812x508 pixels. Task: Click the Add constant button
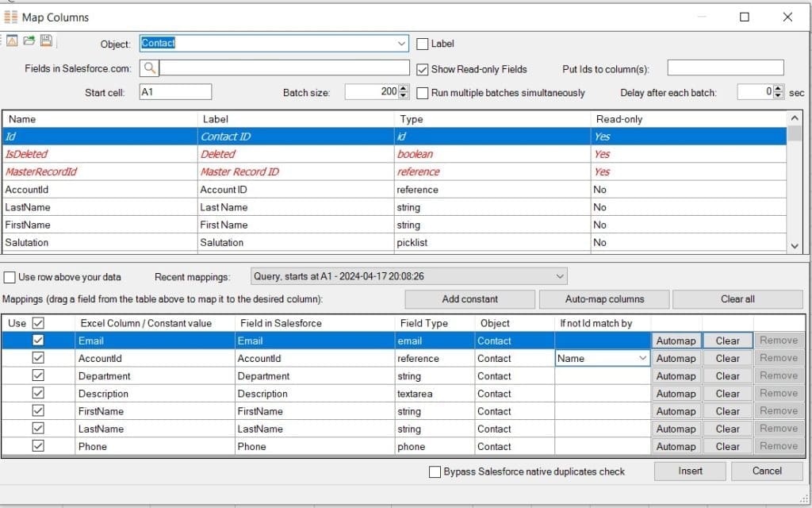pos(470,299)
